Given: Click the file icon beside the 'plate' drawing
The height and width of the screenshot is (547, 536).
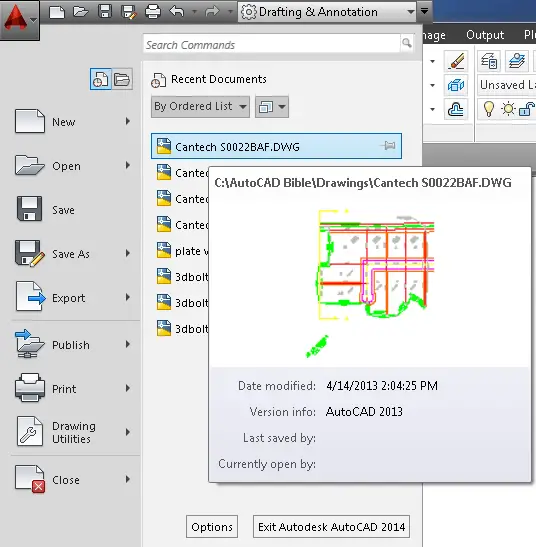Looking at the screenshot, I should 164,250.
